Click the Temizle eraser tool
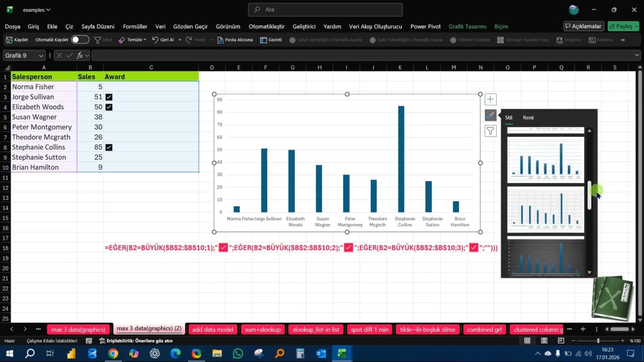Viewport: 644px width, 362px height. point(122,40)
